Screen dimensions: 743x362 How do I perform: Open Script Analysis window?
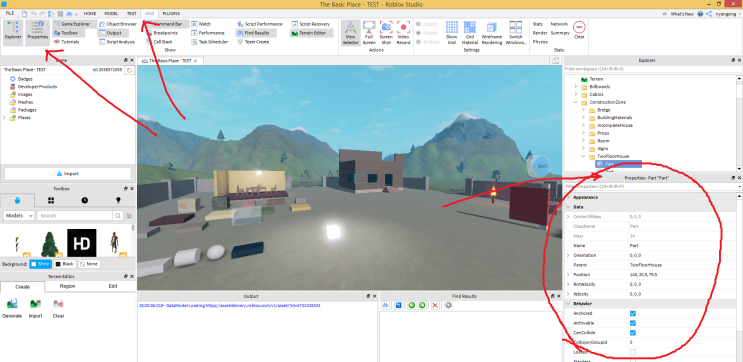[x=117, y=42]
